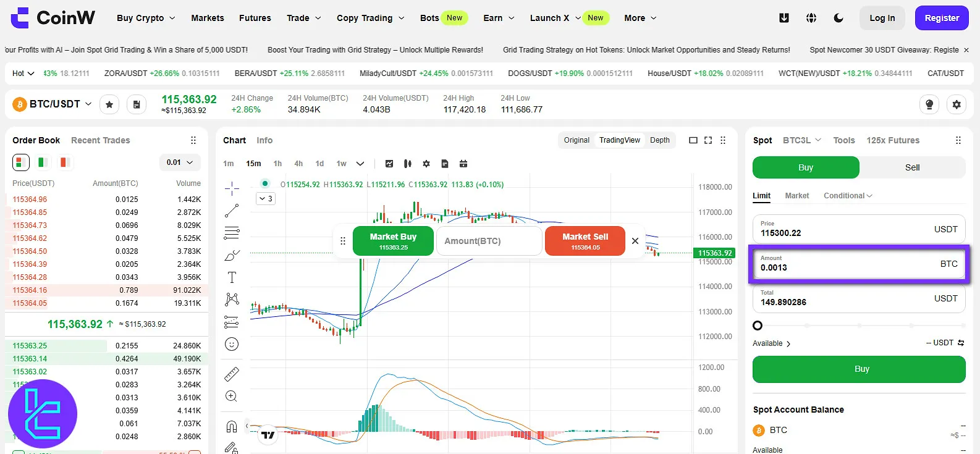This screenshot has height=454, width=980.
Task: Click the Market Sell quick button
Action: tap(585, 241)
